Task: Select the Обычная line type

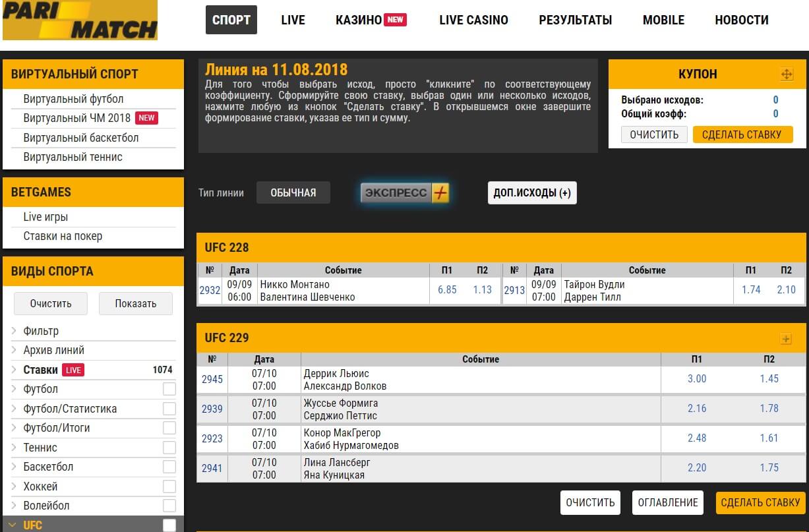Action: pyautogui.click(x=293, y=192)
